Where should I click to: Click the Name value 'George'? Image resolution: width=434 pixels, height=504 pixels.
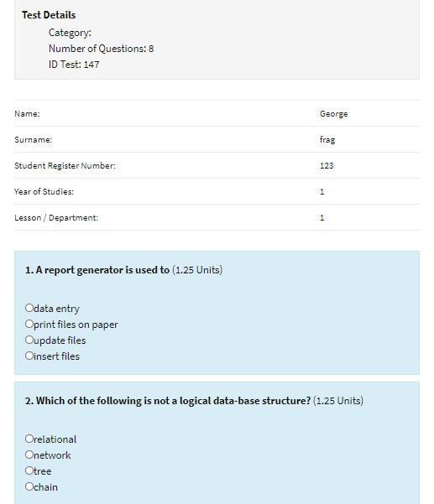click(x=333, y=114)
